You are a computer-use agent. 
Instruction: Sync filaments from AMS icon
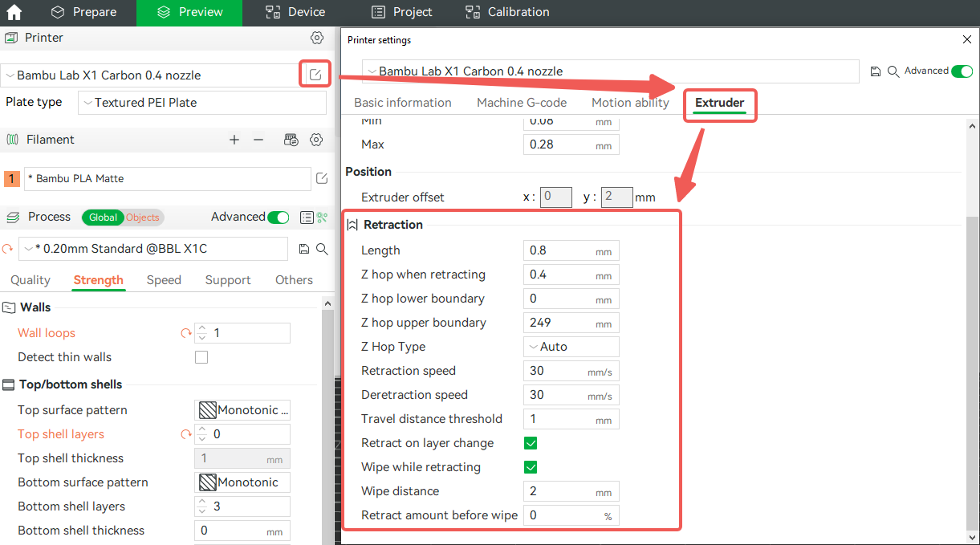291,140
